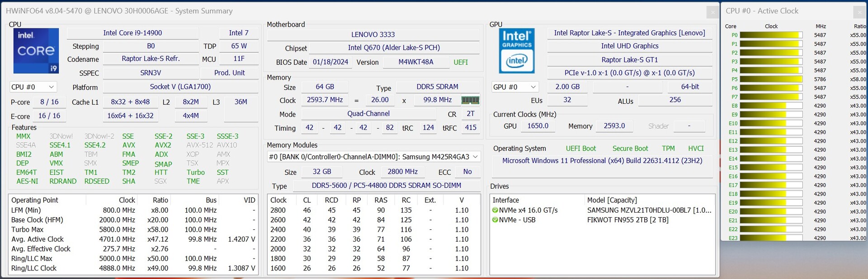Click the E8 core clock bar

coord(771,106)
